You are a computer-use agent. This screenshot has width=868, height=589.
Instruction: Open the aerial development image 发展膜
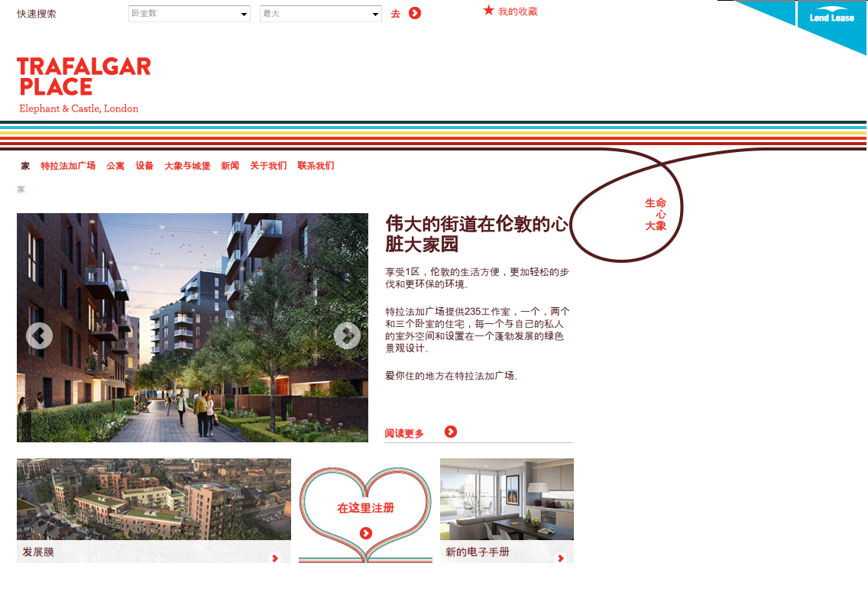(x=154, y=500)
